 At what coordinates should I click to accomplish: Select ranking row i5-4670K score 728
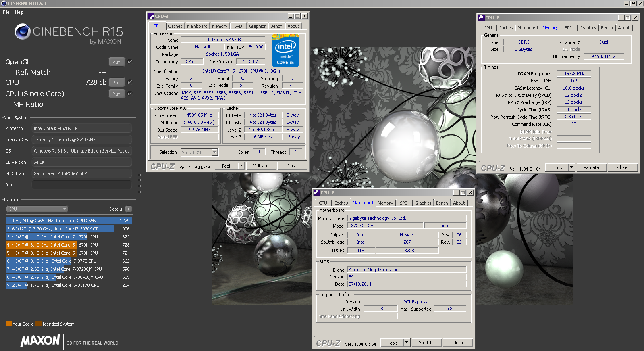[x=68, y=245]
